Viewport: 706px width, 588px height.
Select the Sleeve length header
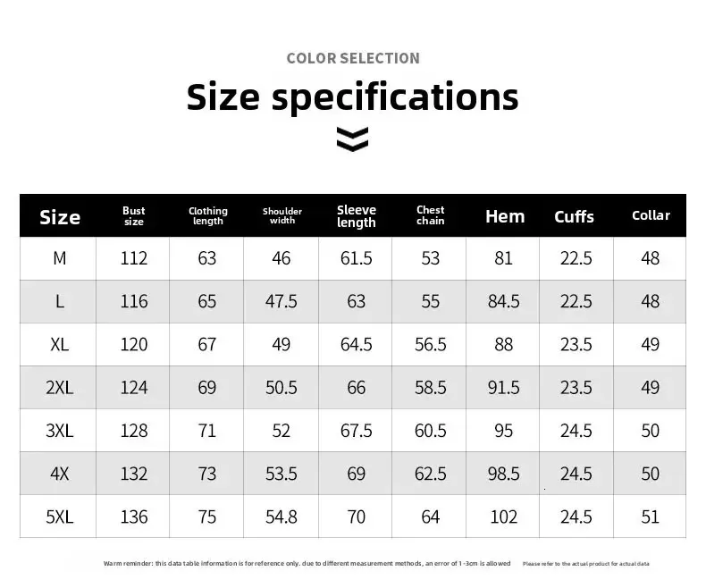pyautogui.click(x=357, y=216)
